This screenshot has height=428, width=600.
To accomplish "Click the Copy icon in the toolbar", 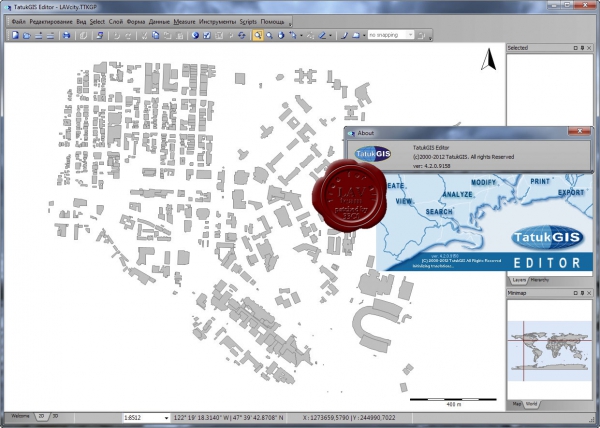I will point(156,36).
